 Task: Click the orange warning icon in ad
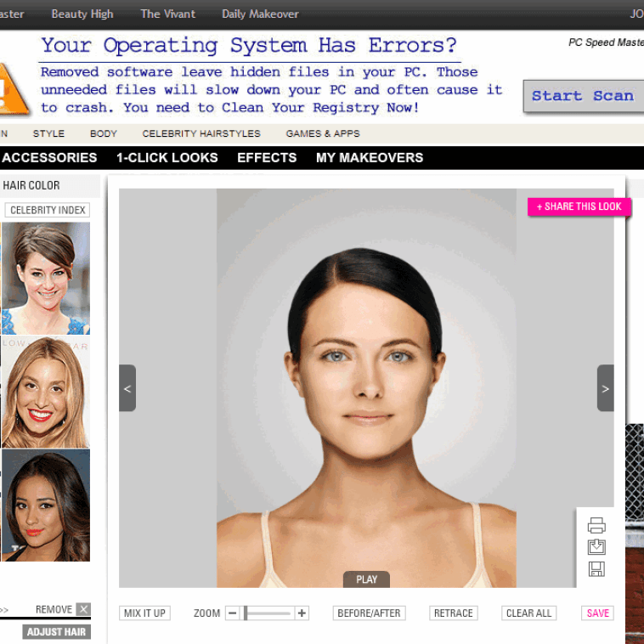[13, 89]
